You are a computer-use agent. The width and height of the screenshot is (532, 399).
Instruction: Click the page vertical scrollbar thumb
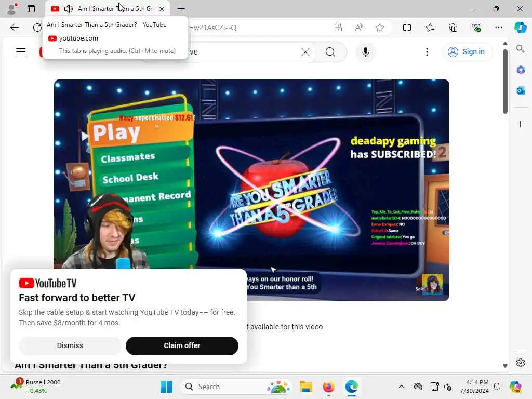point(505,82)
